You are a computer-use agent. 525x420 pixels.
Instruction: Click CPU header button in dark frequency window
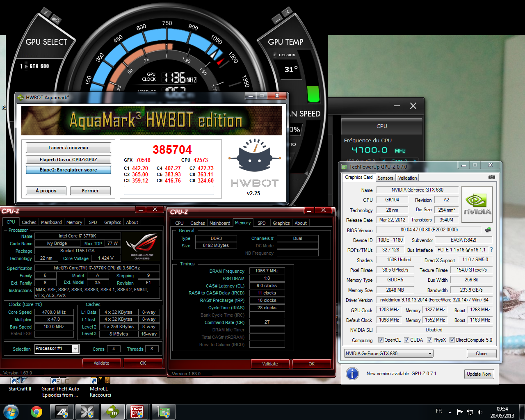coord(382,126)
